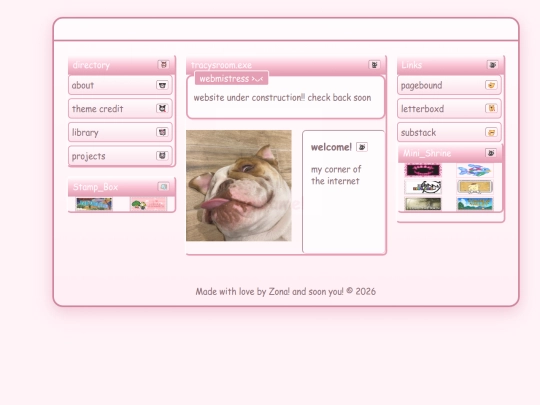540x405 pixels.
Task: Click the webmistress >.< tab label
Action: coord(231,79)
